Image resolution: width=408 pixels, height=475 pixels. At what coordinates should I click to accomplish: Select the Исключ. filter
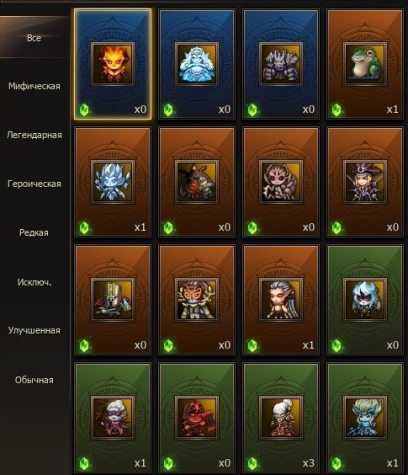34,282
